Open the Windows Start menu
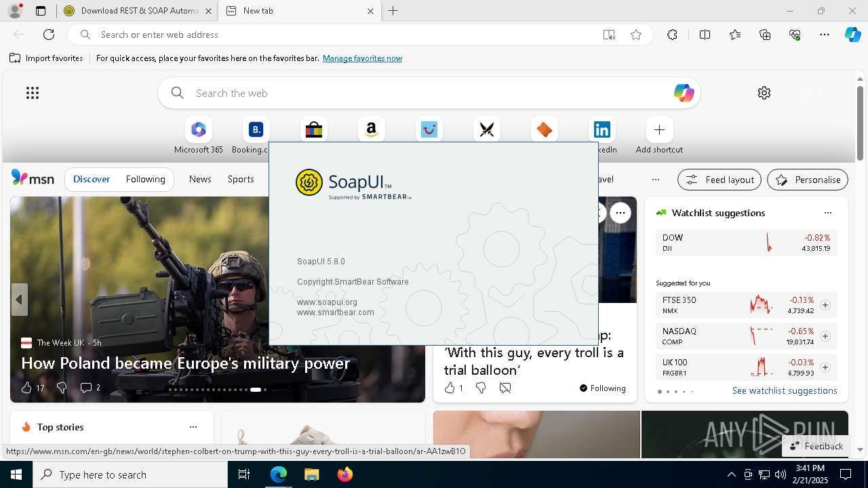The image size is (868, 488). coord(16,474)
